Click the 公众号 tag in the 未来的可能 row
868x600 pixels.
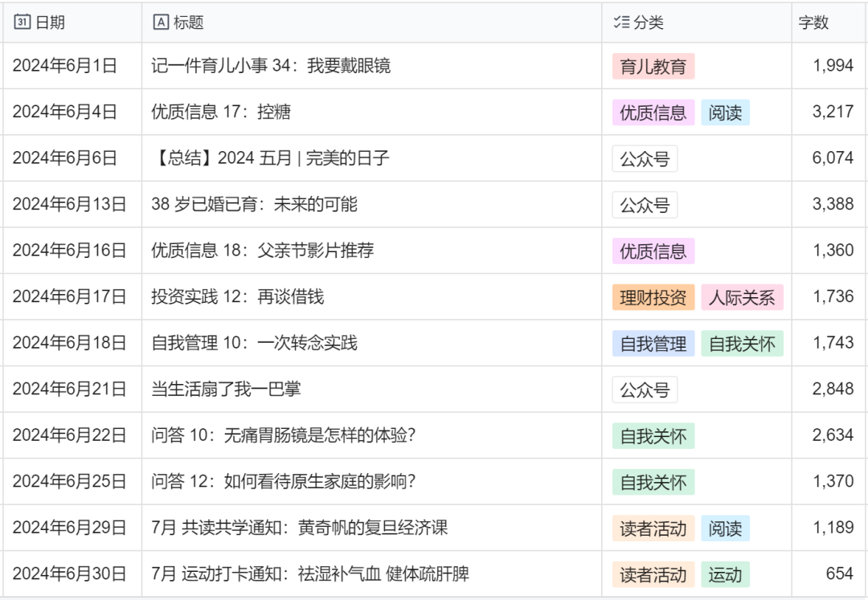click(645, 205)
